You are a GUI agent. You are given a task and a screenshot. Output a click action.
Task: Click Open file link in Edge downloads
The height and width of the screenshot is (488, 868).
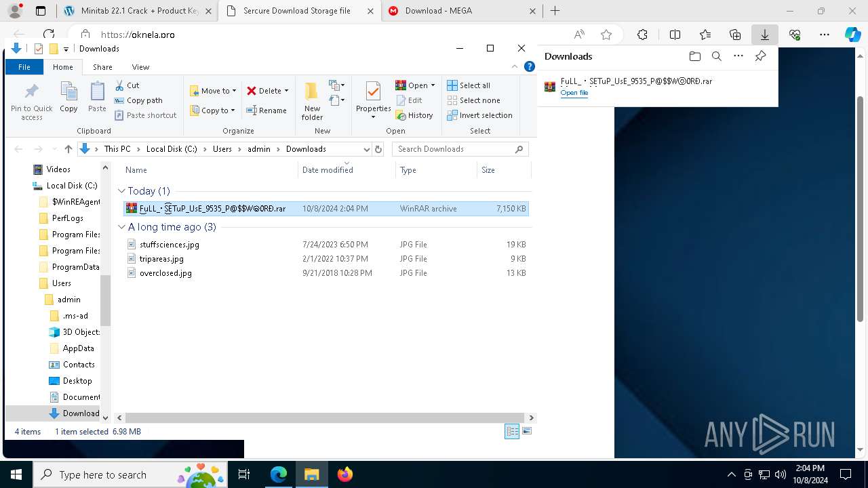[x=574, y=93]
